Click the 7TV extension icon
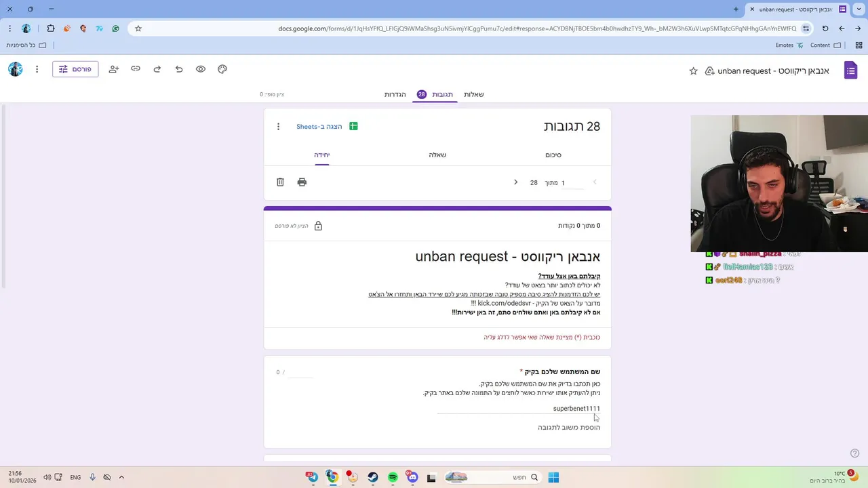This screenshot has height=488, width=868. [100, 28]
